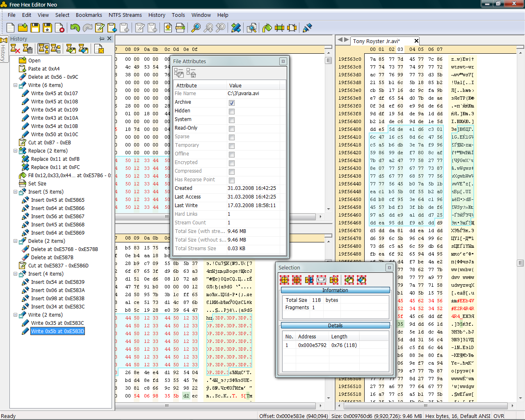This screenshot has width=525, height=420.
Task: Click Save Selection icon with green arrow
Action: 349,280
